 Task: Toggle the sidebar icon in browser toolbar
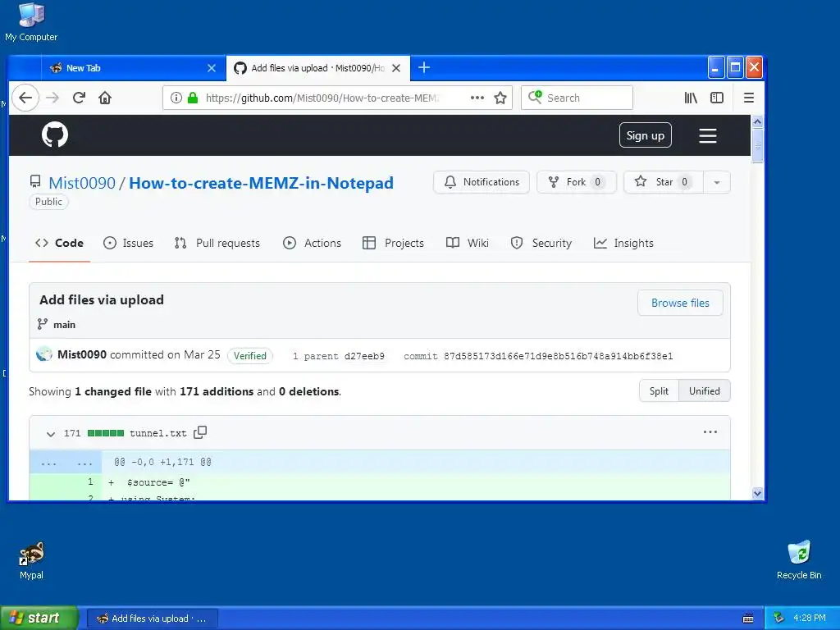717,98
